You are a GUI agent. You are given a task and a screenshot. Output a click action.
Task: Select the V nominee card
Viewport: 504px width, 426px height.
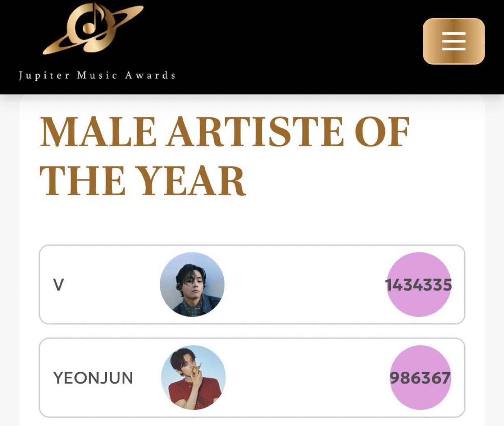coord(252,284)
